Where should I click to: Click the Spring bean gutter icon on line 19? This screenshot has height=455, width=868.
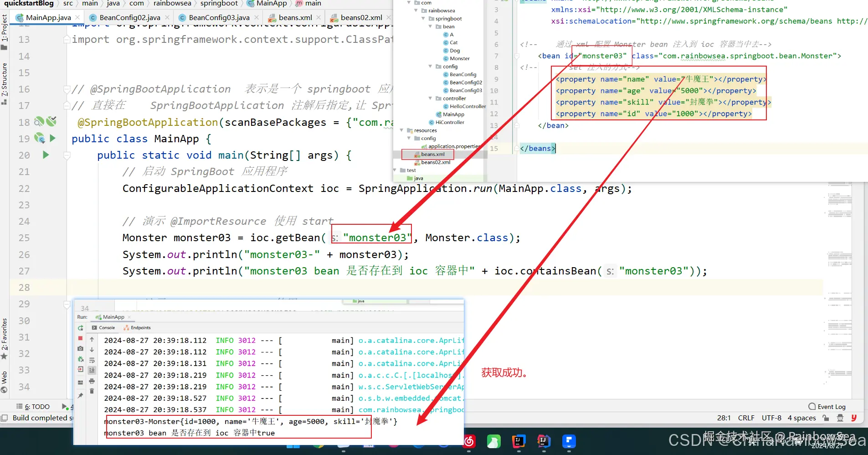tap(39, 138)
